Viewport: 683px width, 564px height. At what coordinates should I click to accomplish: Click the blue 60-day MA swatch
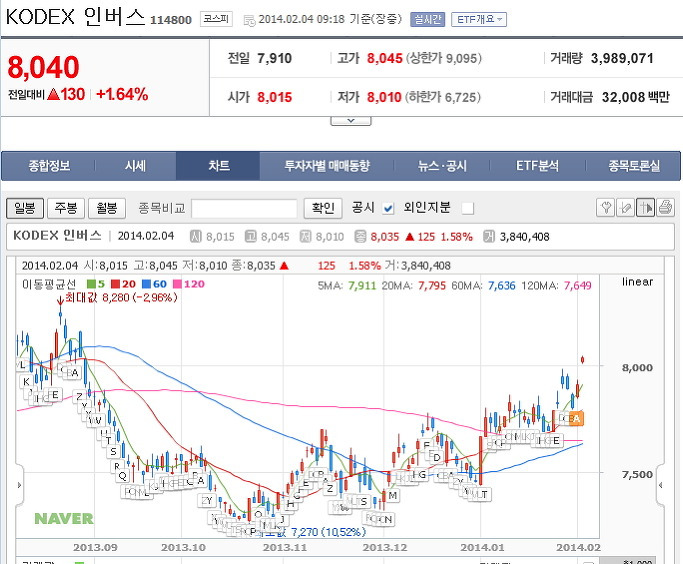[x=146, y=284]
